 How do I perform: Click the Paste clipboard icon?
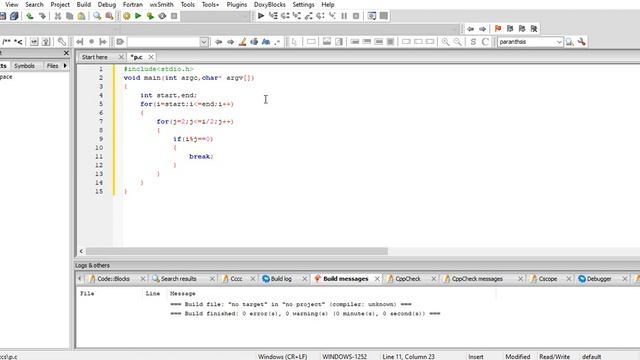tap(82, 16)
